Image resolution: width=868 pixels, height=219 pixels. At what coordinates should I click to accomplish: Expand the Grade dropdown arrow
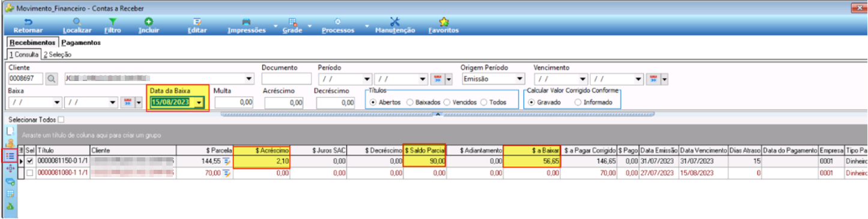pyautogui.click(x=310, y=26)
